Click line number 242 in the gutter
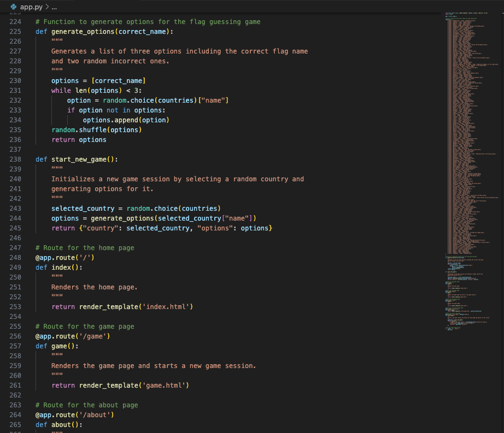This screenshot has width=504, height=433. (15, 199)
